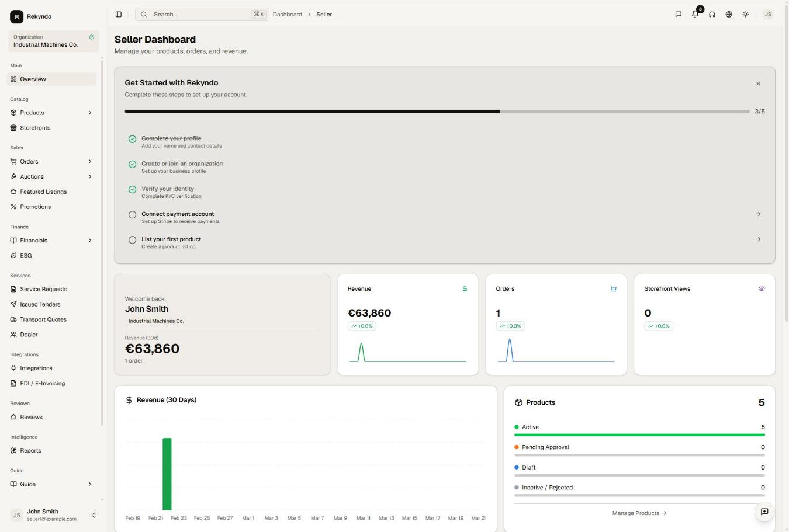
Task: Open the JS avatar in the top bar
Action: coord(768,14)
